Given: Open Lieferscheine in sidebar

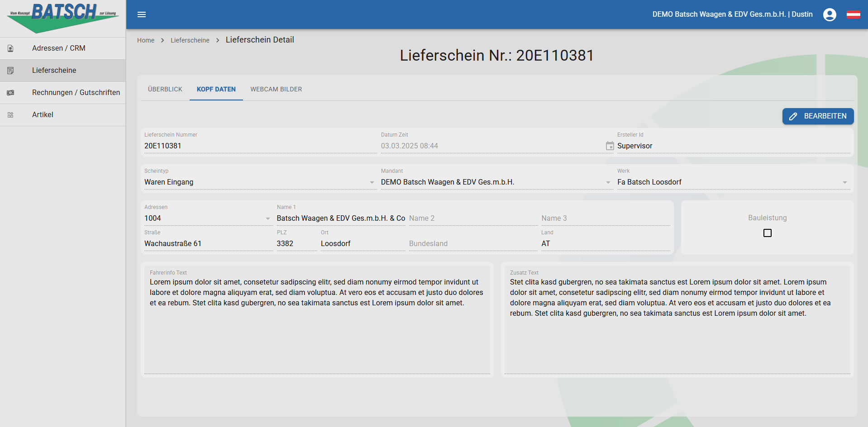Looking at the screenshot, I should (63, 71).
